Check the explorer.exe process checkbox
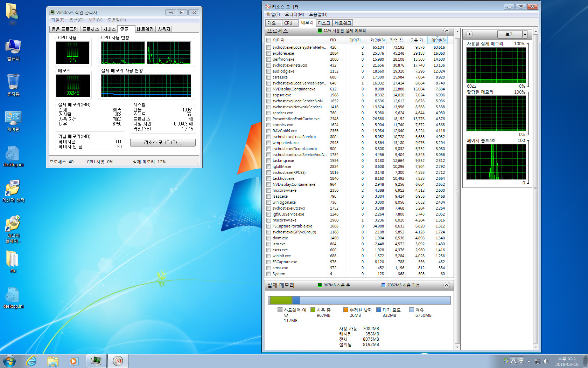 tap(269, 53)
